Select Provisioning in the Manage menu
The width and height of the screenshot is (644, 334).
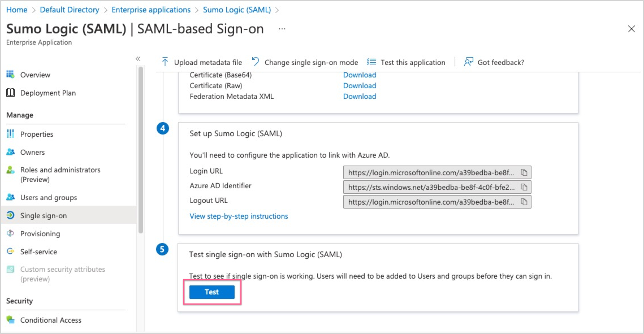pyautogui.click(x=40, y=233)
